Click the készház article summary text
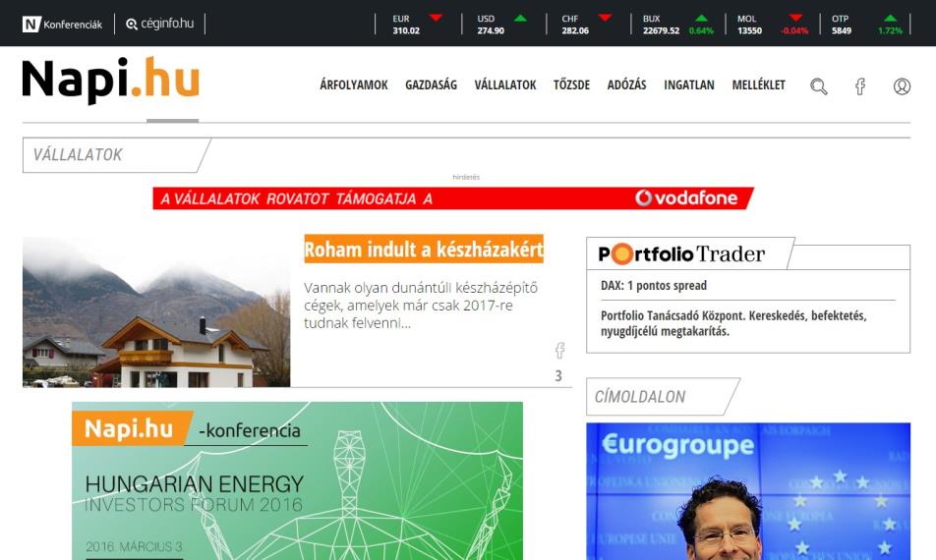The image size is (936, 560). pos(421,306)
